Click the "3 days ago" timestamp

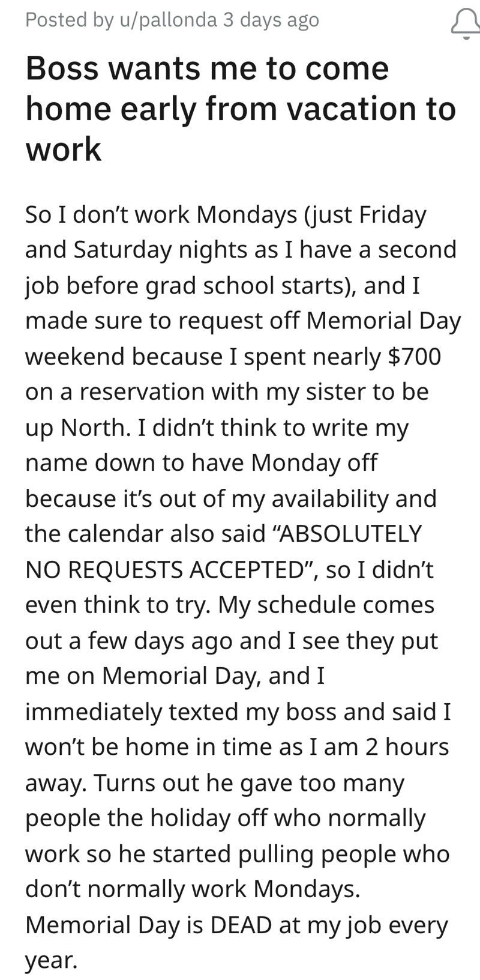coord(271,20)
